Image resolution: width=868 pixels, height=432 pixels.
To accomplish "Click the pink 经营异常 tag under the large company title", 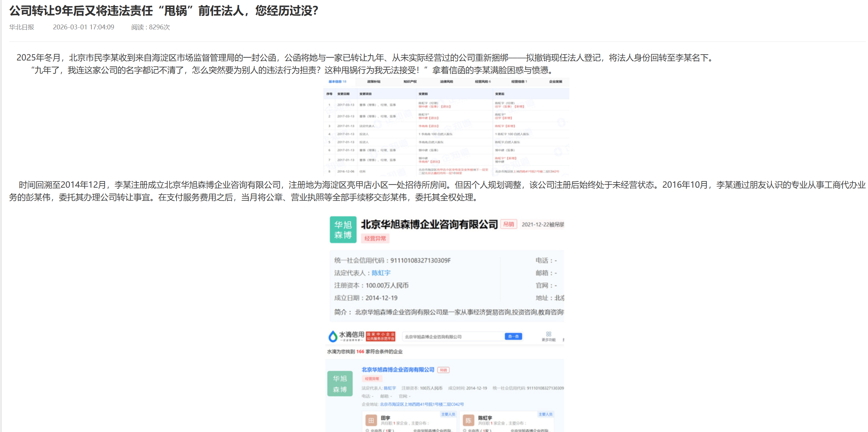I will [x=375, y=238].
